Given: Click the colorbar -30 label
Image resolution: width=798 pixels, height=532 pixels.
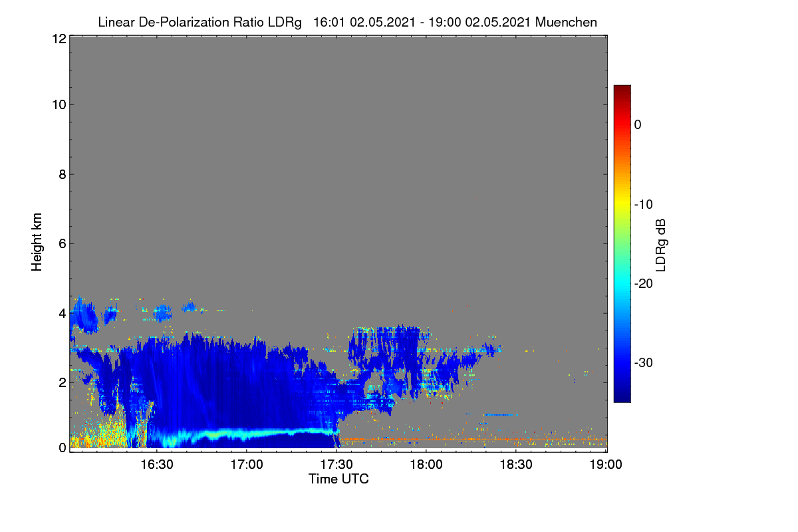Looking at the screenshot, I should click(643, 363).
